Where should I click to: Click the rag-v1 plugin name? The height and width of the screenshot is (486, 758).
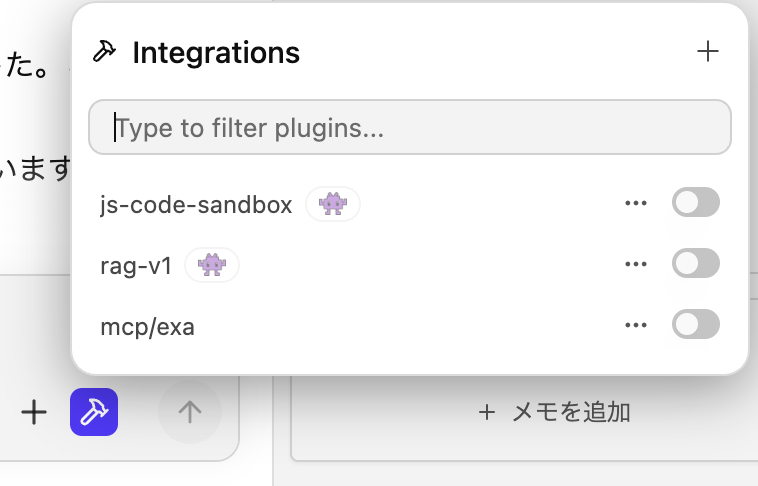137,265
